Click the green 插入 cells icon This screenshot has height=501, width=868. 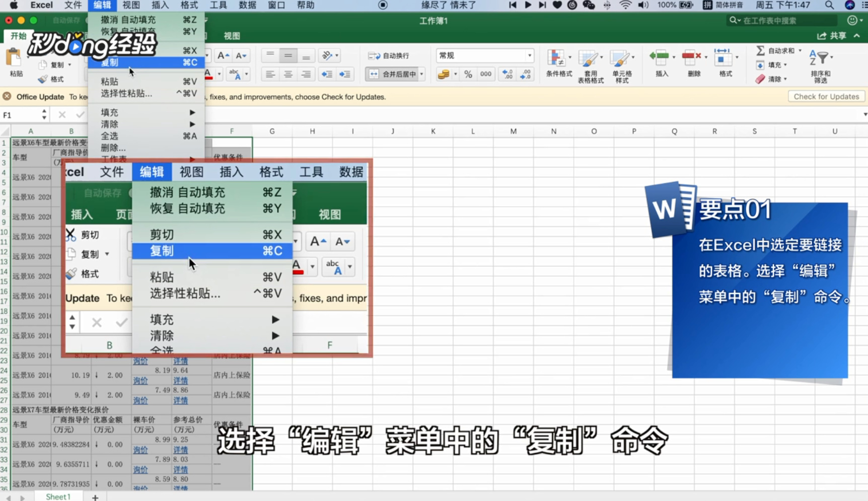click(x=659, y=57)
